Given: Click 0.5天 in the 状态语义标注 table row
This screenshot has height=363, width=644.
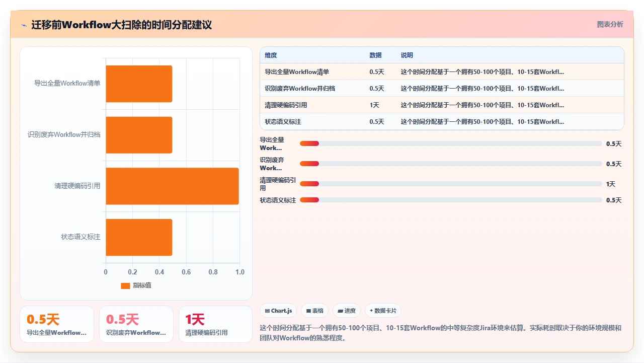Looking at the screenshot, I should tap(377, 122).
